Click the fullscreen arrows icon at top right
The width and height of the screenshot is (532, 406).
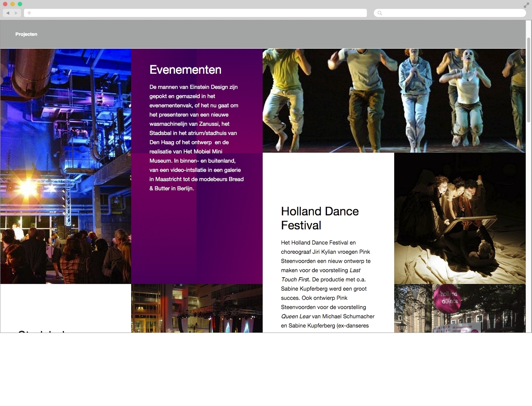tap(526, 5)
